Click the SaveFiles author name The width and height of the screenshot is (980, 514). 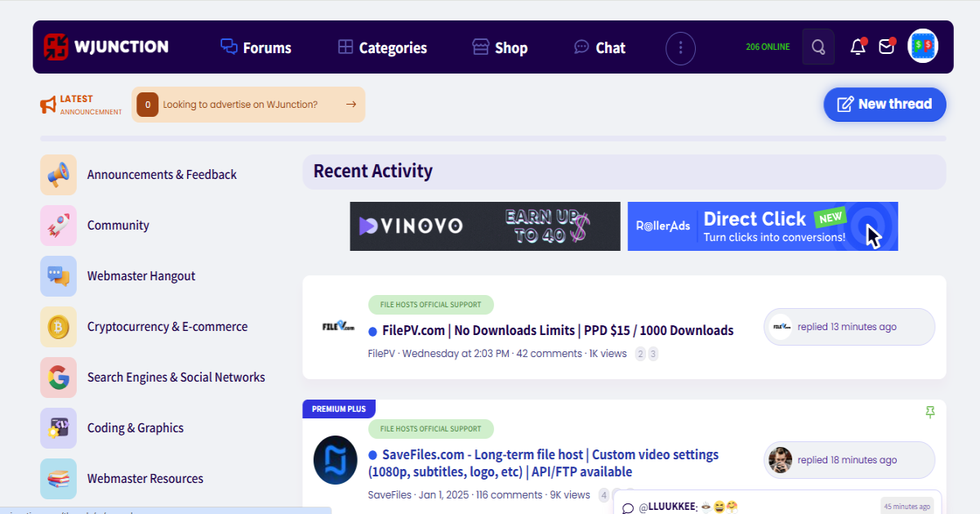(x=390, y=495)
